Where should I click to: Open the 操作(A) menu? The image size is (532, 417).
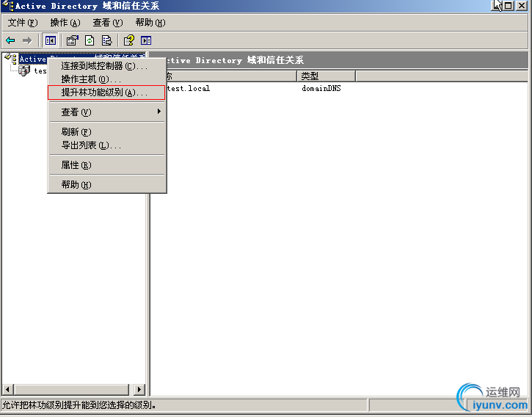click(x=65, y=23)
